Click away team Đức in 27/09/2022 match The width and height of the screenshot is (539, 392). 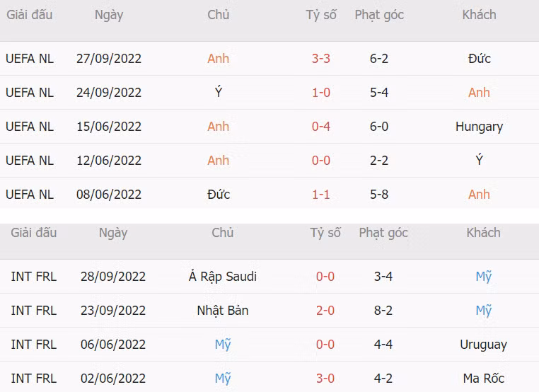coord(479,59)
